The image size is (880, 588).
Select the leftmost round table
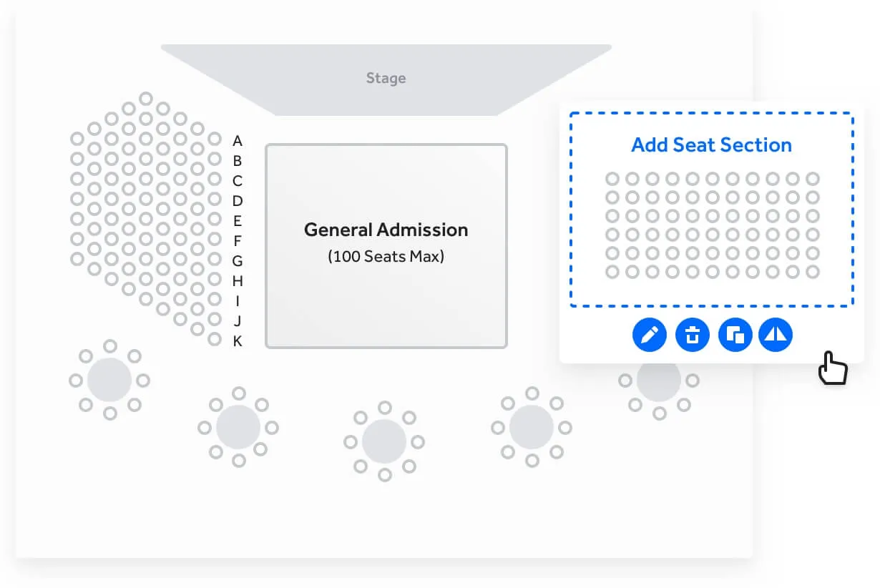(x=109, y=380)
